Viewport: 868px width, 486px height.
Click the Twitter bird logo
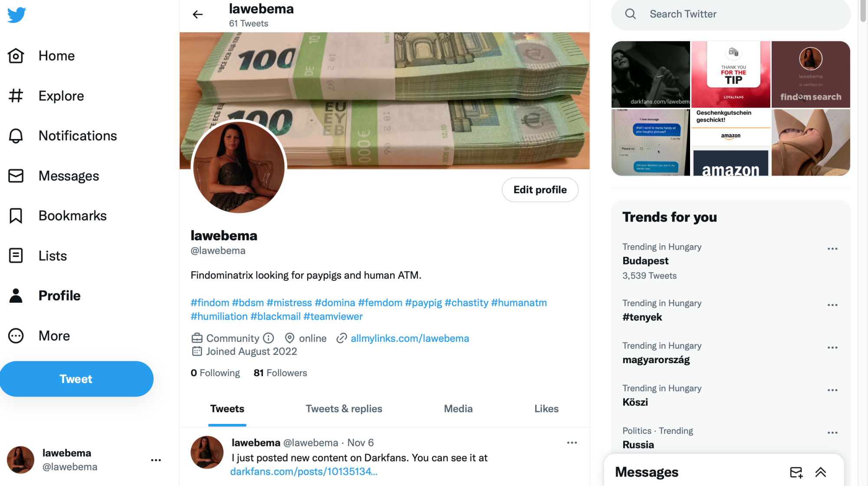(x=16, y=15)
